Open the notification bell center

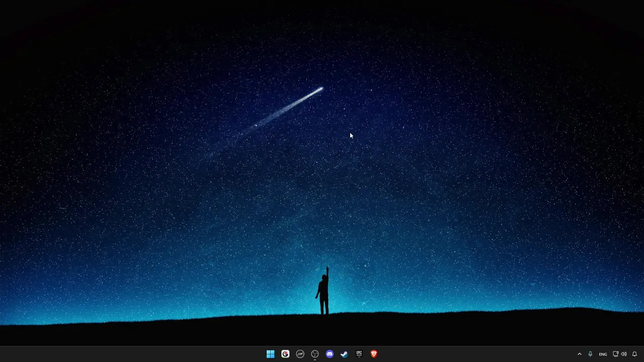634,354
